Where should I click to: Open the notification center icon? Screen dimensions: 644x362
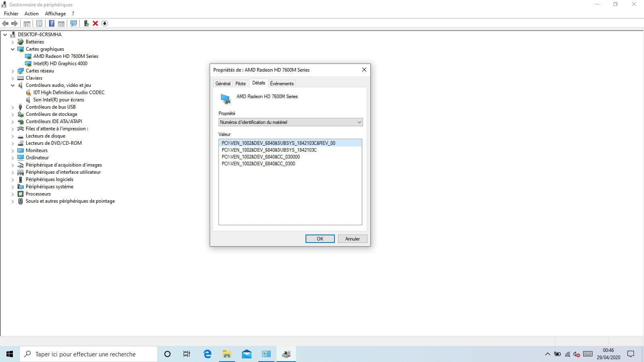631,354
